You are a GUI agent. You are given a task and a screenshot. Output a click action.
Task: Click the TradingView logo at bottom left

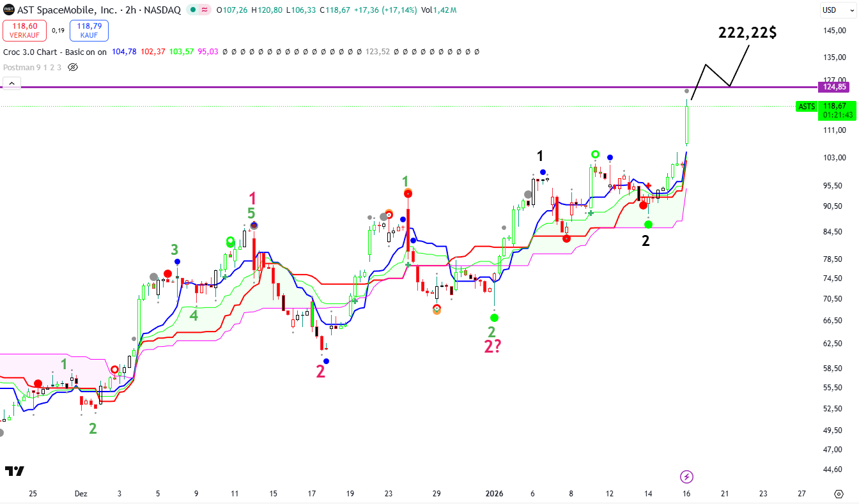coord(14,471)
